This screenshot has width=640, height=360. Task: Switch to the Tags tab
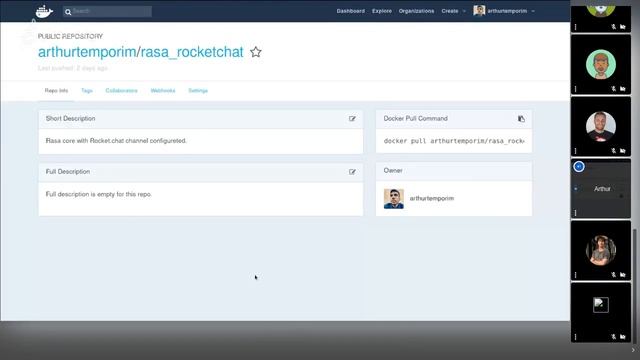coord(87,91)
